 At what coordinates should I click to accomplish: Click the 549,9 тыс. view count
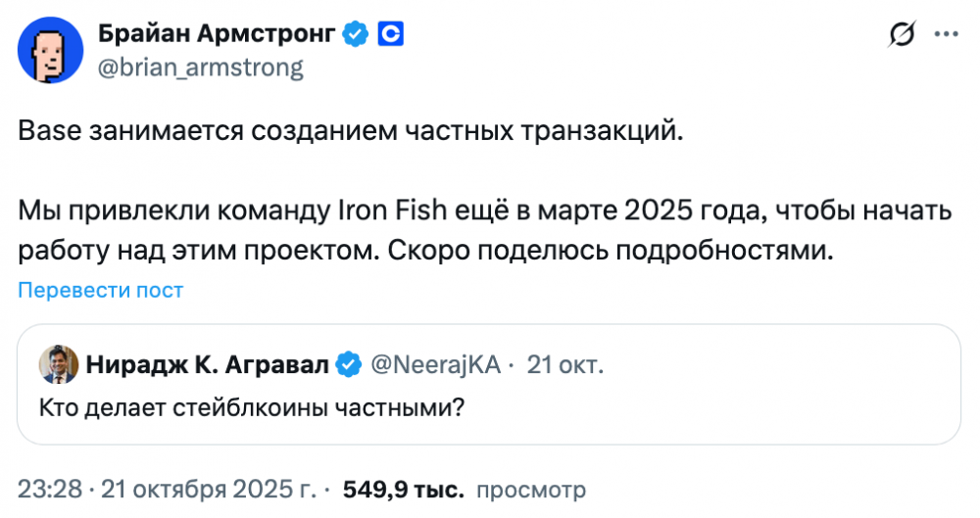(404, 489)
